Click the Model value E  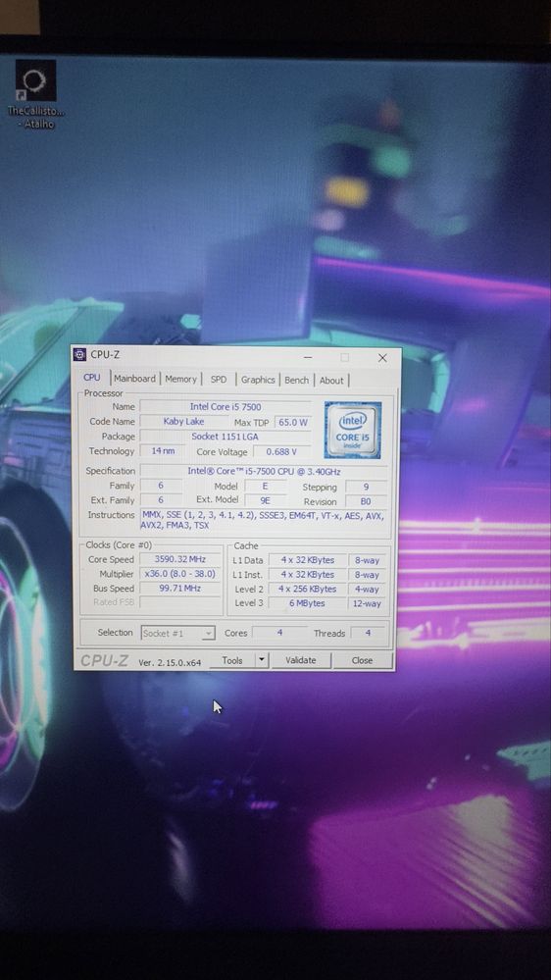pyautogui.click(x=266, y=487)
